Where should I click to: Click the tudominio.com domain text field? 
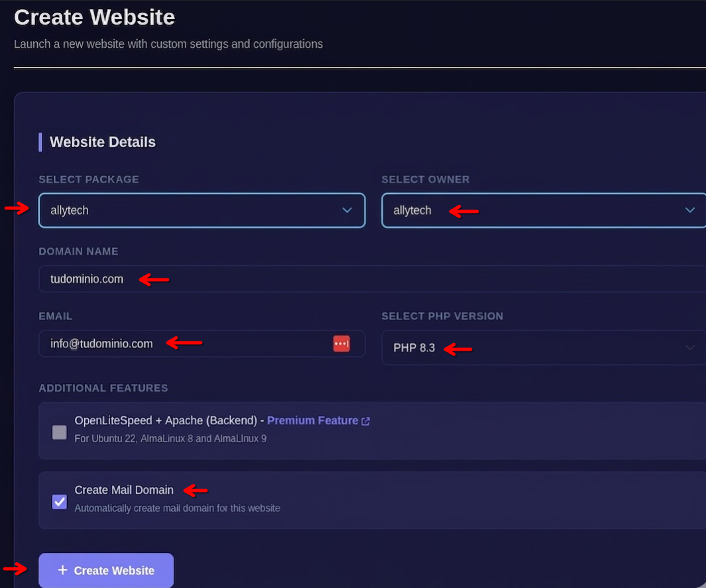tap(199, 278)
